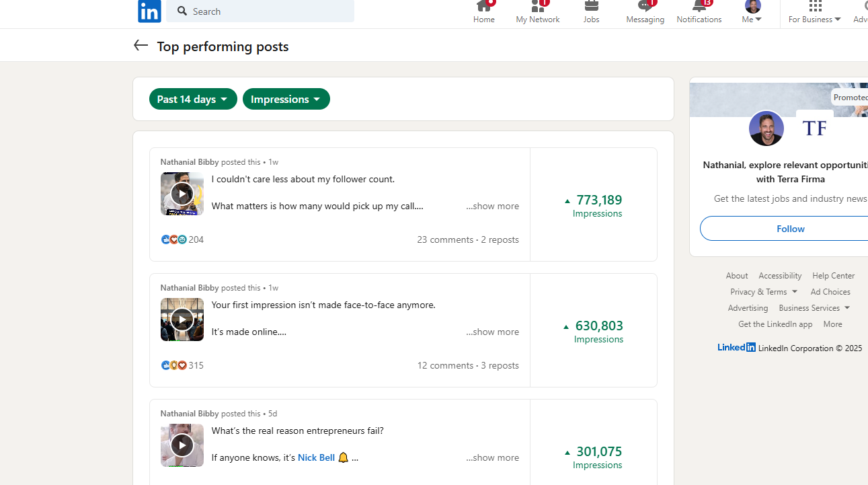The image size is (868, 485).
Task: Click Nathanial Bibby name on the 5d post
Action: (190, 413)
